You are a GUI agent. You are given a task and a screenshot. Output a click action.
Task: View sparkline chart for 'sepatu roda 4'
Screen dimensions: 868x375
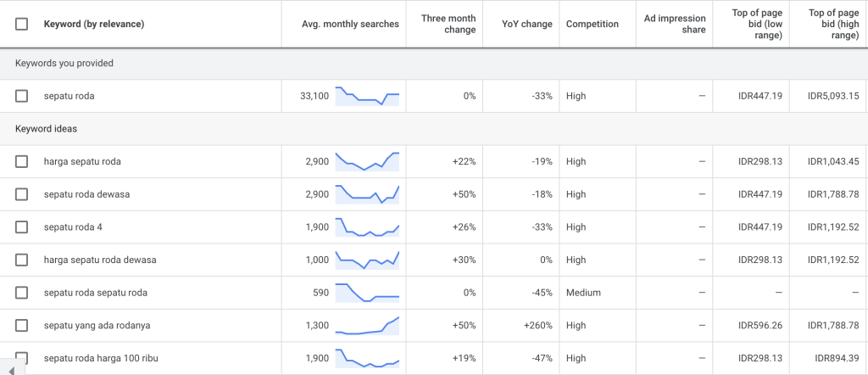368,227
